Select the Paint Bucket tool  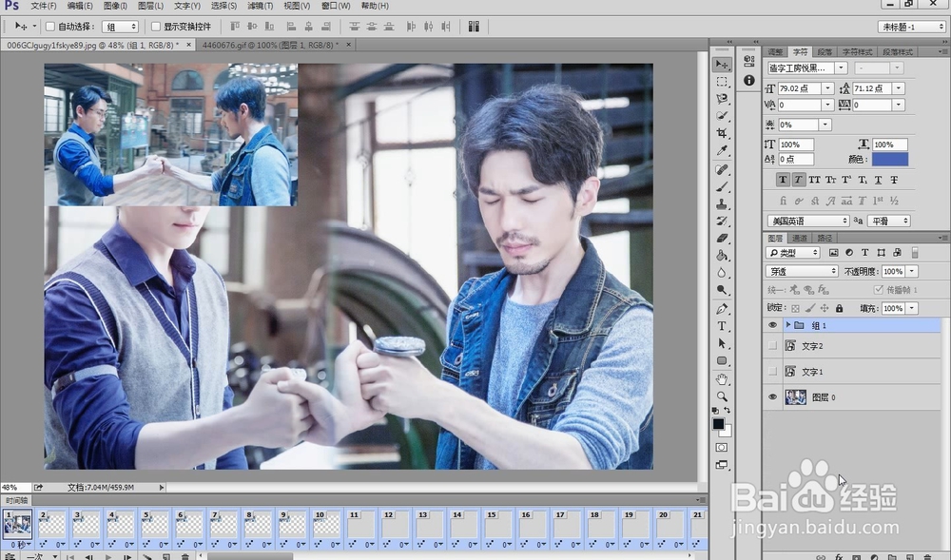(721, 255)
